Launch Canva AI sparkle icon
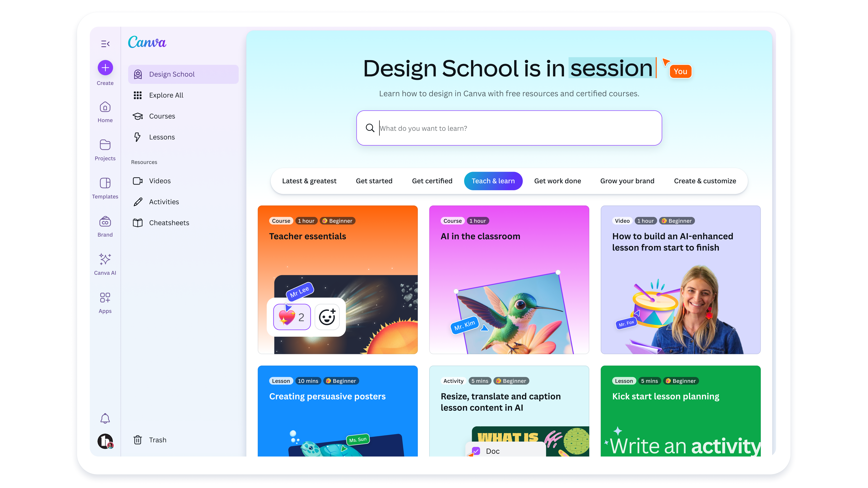Viewport: 868px width, 488px height. click(x=105, y=260)
